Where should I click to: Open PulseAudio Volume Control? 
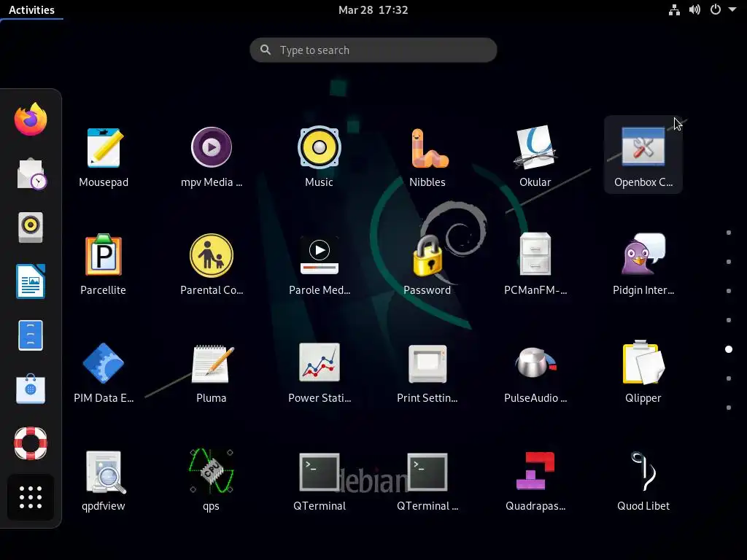click(535, 372)
